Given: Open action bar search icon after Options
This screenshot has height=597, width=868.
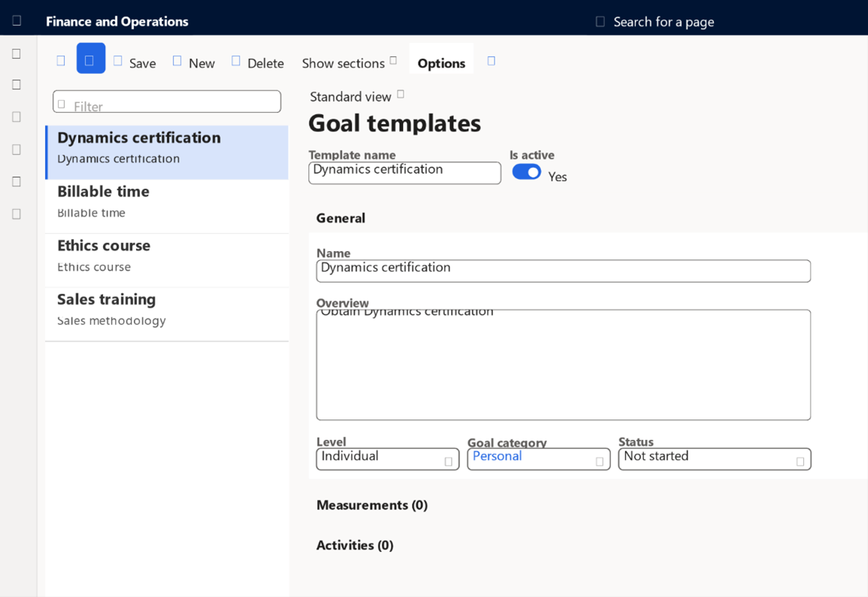Looking at the screenshot, I should point(491,60).
